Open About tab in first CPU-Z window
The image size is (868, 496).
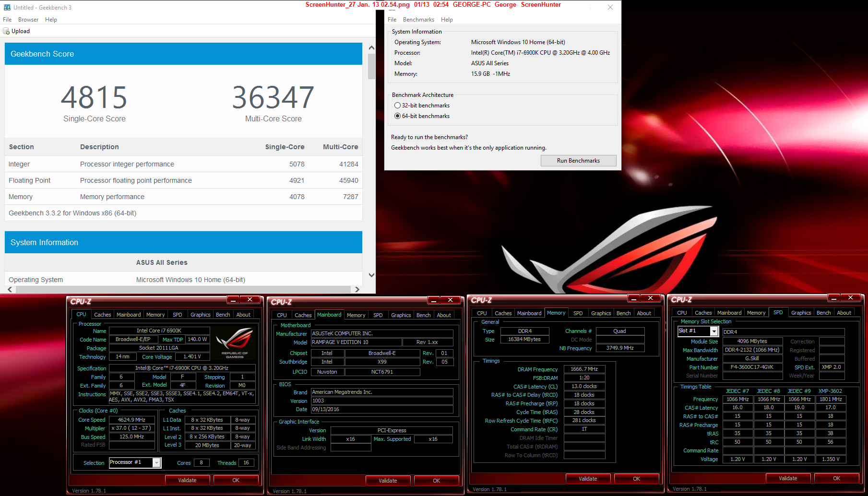pyautogui.click(x=243, y=315)
